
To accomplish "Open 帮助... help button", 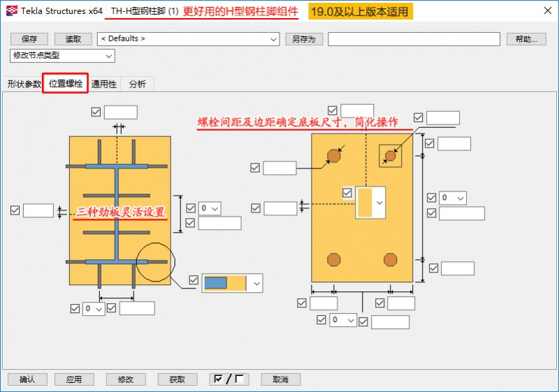I will tap(526, 39).
